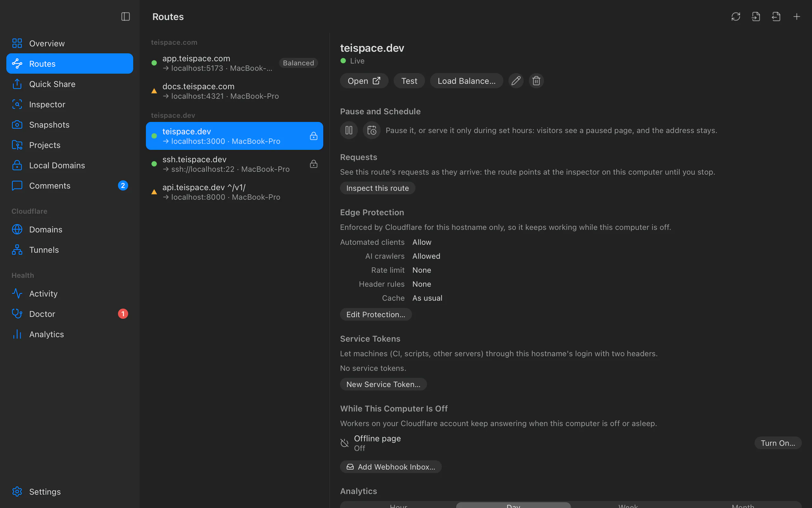Go to Inspector section
Screen dimensions: 812x508
coord(70,104)
